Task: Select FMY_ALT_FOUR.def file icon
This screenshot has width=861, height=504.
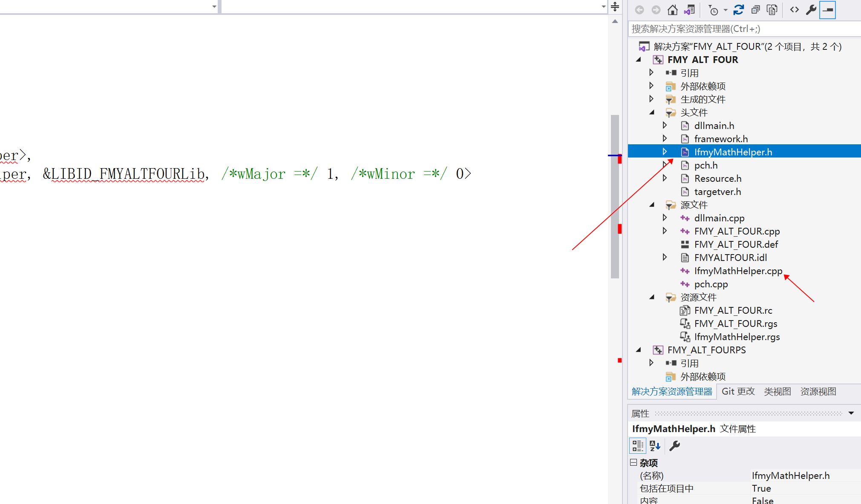Action: click(685, 244)
